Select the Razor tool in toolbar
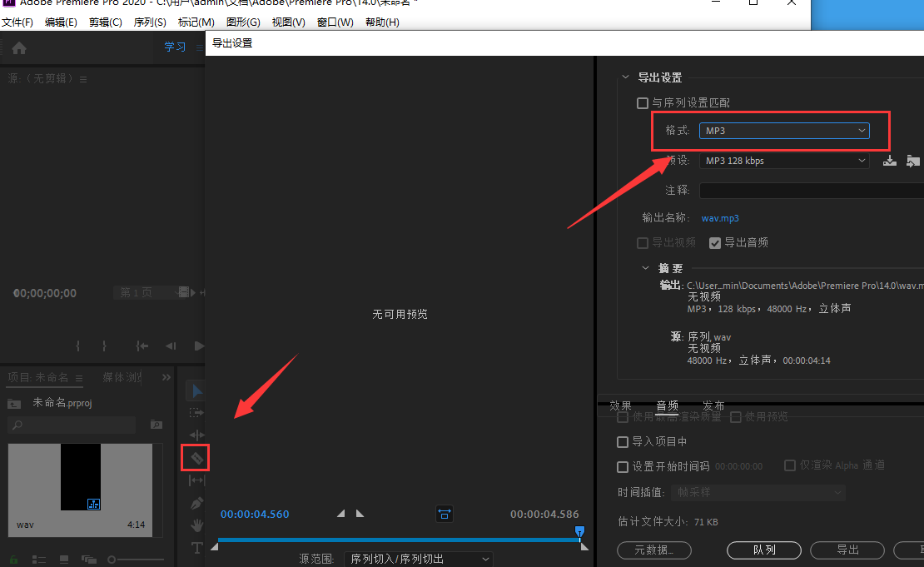The image size is (924, 567). click(x=196, y=458)
